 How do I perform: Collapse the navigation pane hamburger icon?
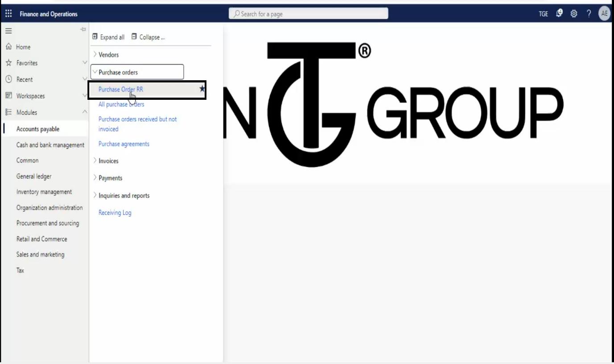[8, 31]
